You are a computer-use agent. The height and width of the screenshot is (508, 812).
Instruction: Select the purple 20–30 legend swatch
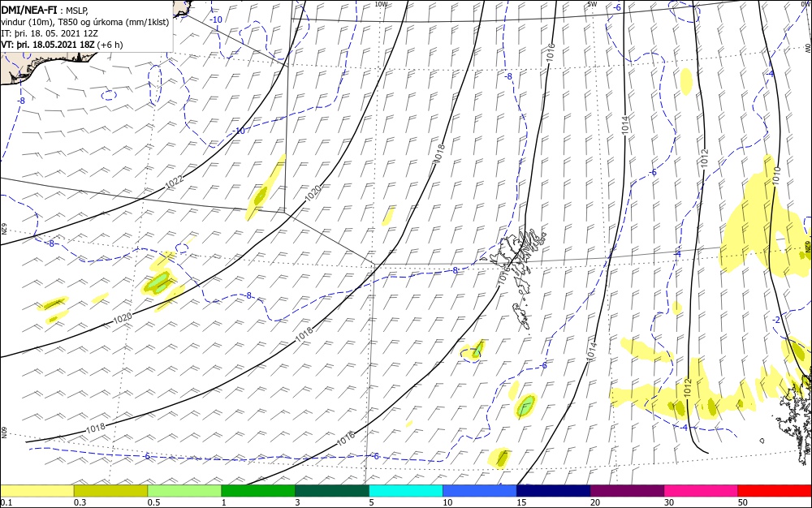click(627, 490)
